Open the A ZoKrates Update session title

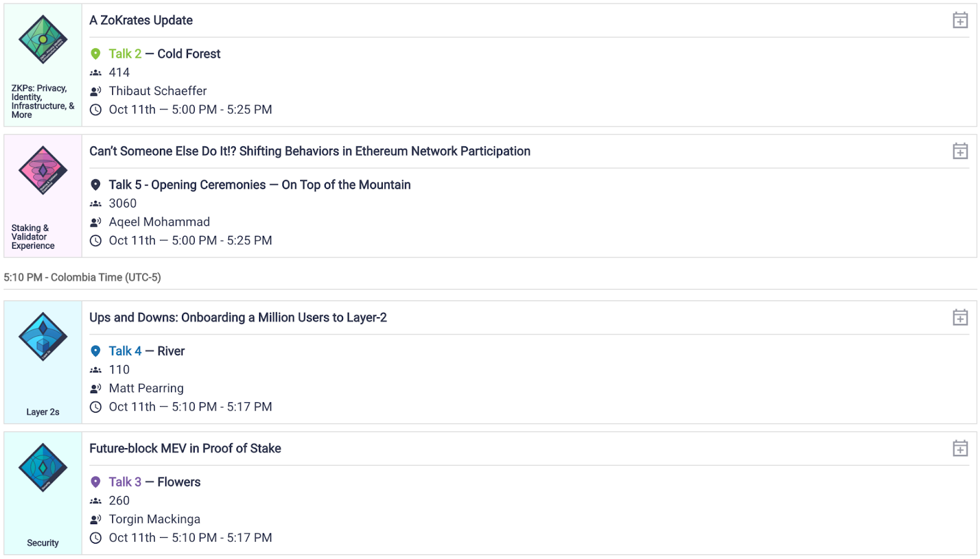click(x=141, y=20)
